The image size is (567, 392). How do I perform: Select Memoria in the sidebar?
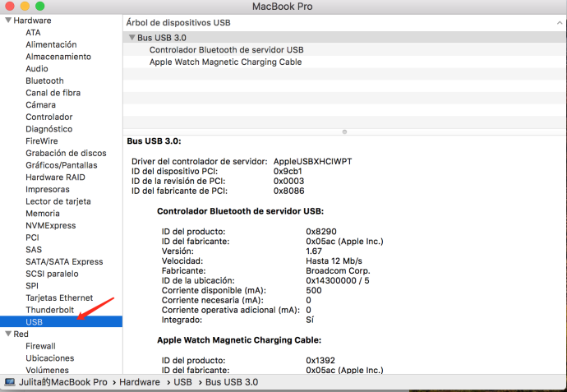[42, 214]
